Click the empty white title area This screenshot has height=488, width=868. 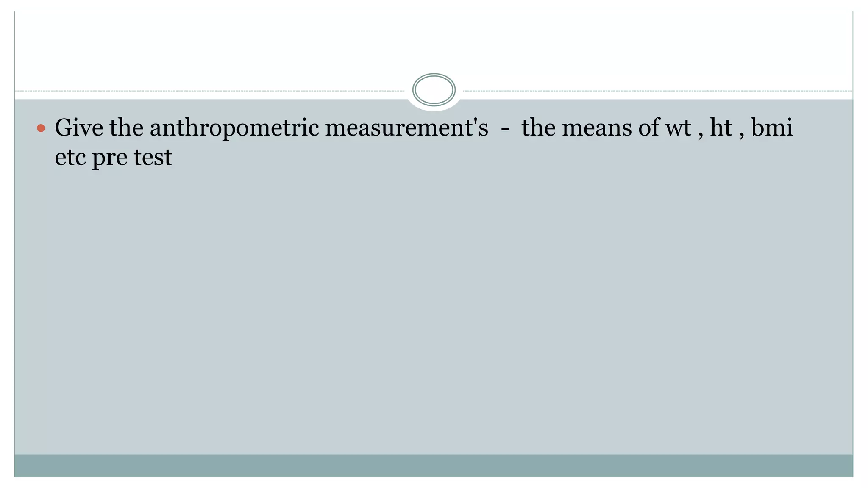click(x=434, y=42)
